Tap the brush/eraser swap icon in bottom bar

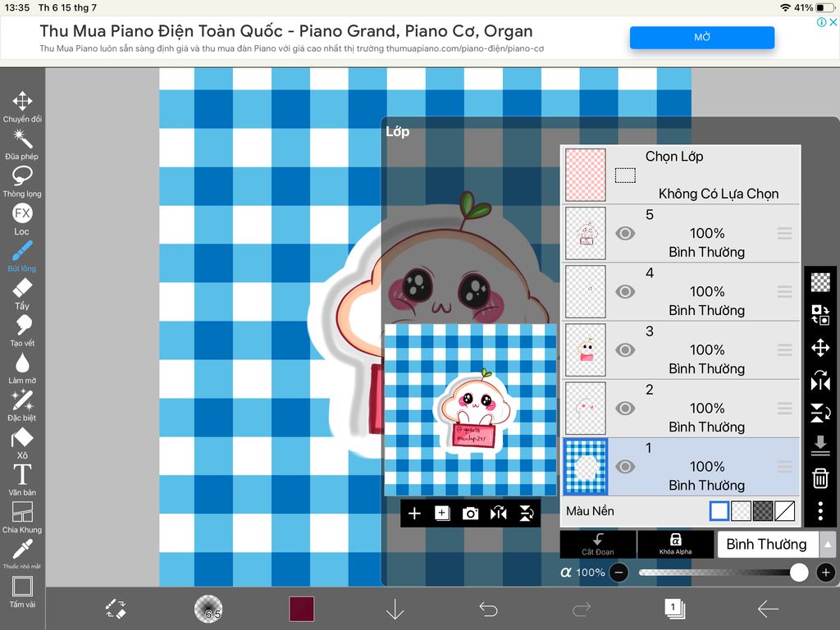point(116,609)
